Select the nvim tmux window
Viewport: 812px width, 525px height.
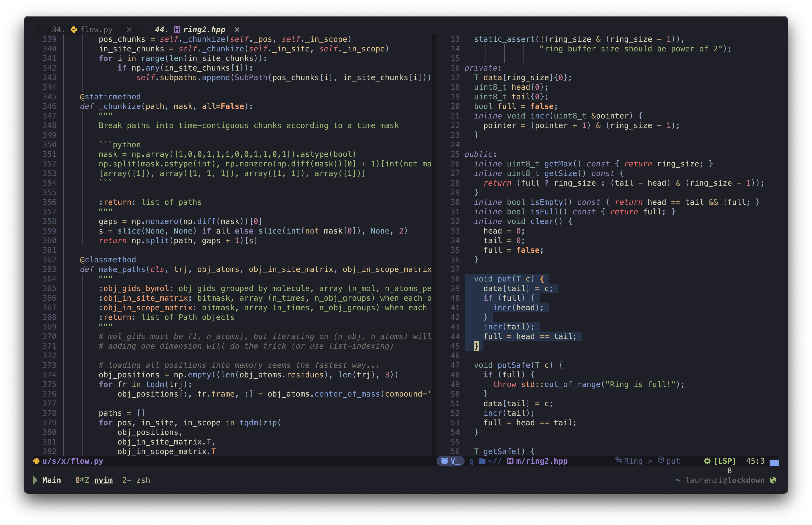click(103, 480)
